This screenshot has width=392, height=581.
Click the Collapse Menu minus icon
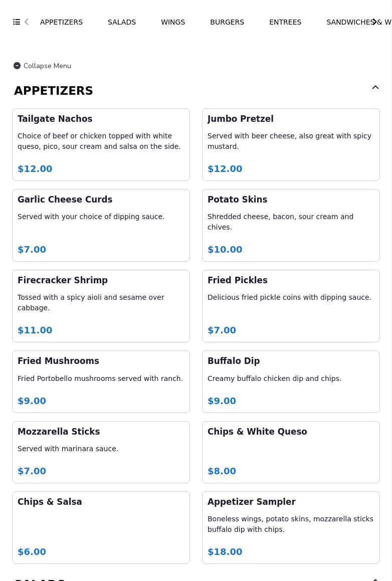[17, 66]
